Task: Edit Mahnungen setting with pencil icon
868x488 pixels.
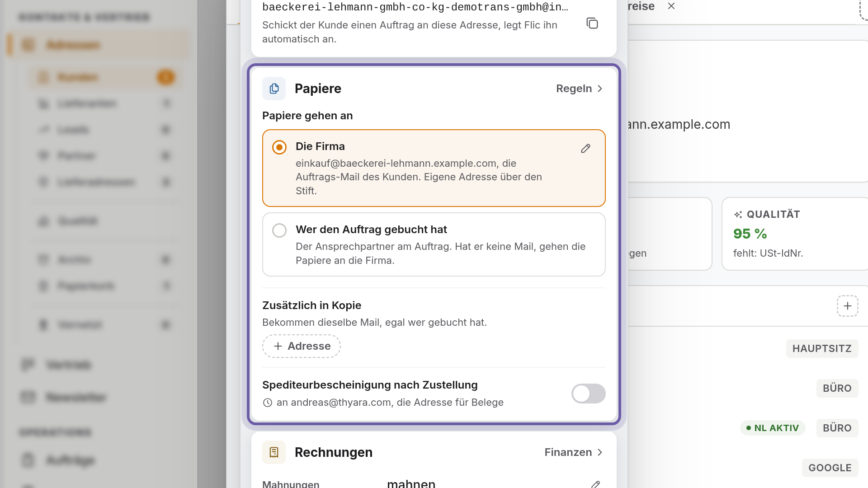Action: tap(595, 484)
